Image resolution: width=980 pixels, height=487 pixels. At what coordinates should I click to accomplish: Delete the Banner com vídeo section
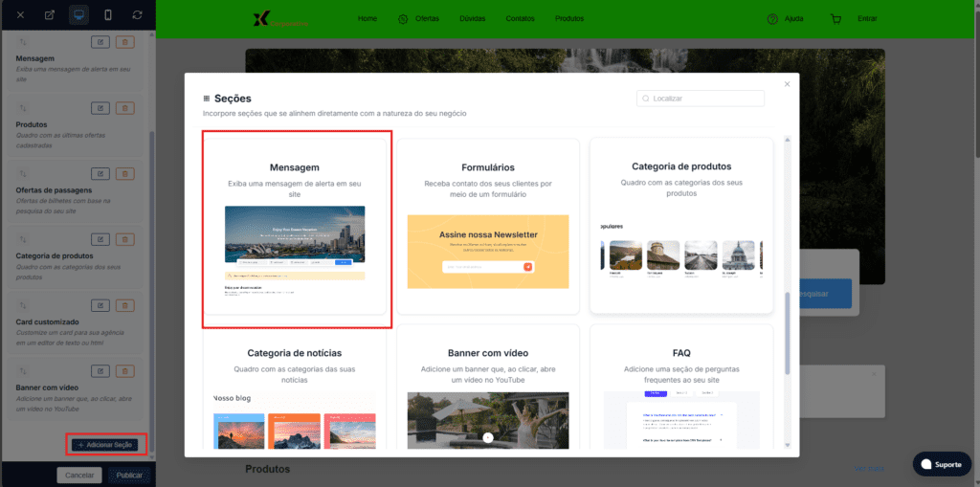(x=125, y=371)
